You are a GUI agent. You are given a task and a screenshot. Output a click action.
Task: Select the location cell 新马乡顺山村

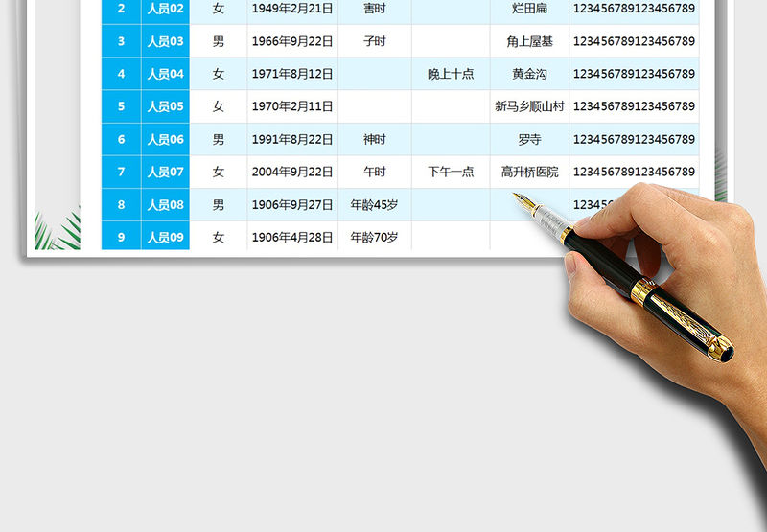pyautogui.click(x=529, y=106)
